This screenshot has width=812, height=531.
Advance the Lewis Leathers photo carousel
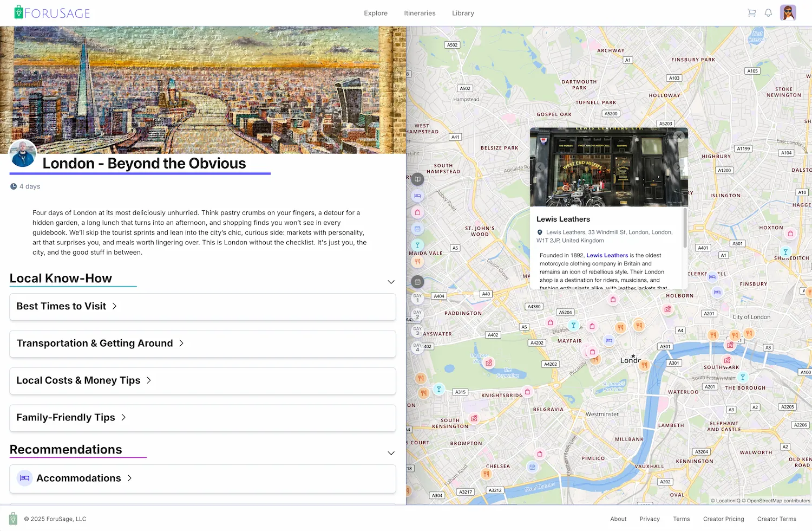pos(678,167)
